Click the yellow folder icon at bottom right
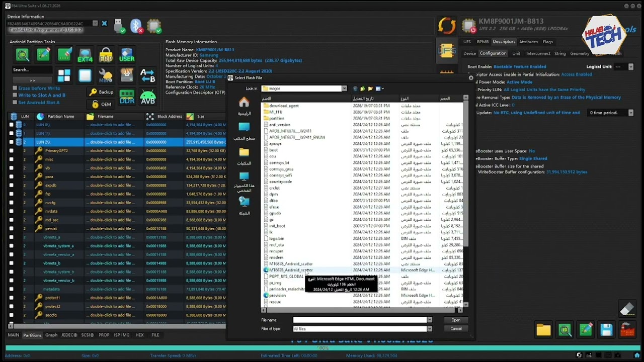This screenshot has width=644, height=362. pyautogui.click(x=543, y=330)
